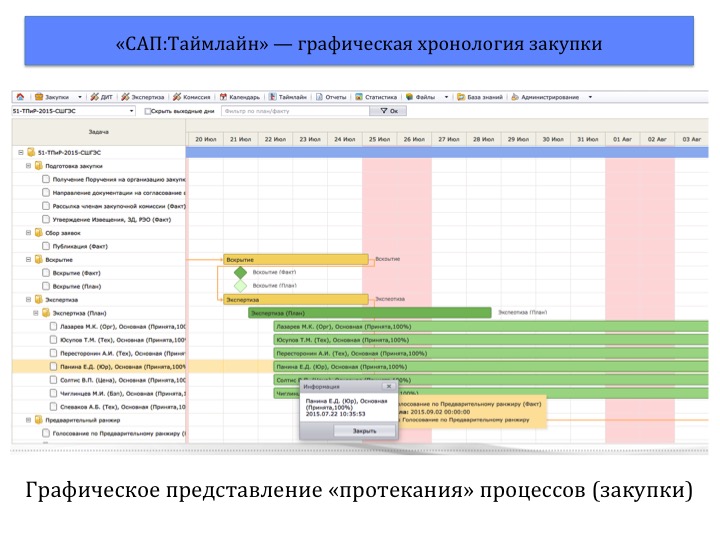Click the dark green Экспертиза (План) bar
The height and width of the screenshot is (540, 720).
(370, 313)
